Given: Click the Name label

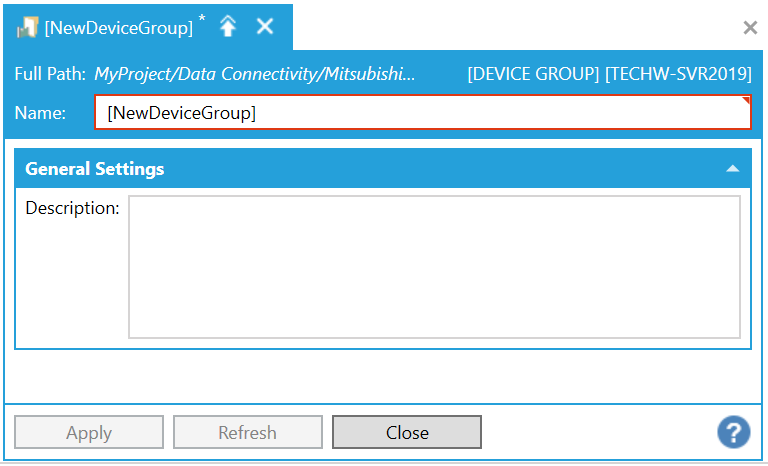Looking at the screenshot, I should point(40,113).
